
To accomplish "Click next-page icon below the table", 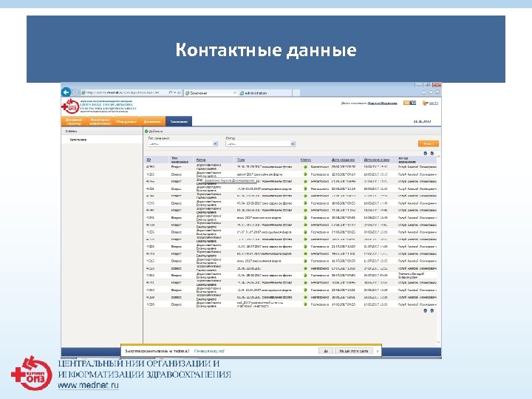I will tap(432, 310).
